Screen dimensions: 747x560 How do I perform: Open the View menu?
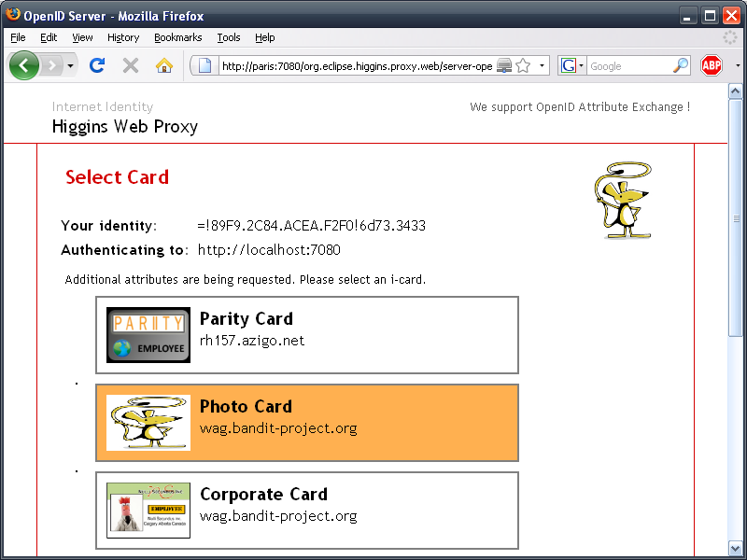[x=82, y=37]
